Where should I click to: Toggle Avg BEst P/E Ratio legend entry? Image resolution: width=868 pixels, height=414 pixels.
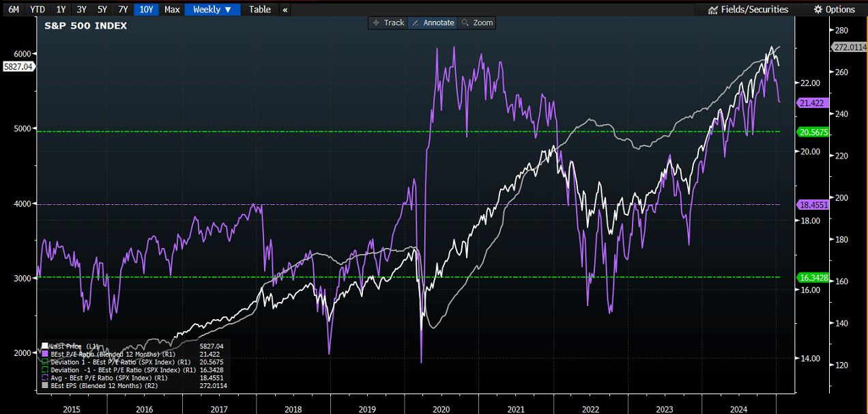[102, 377]
